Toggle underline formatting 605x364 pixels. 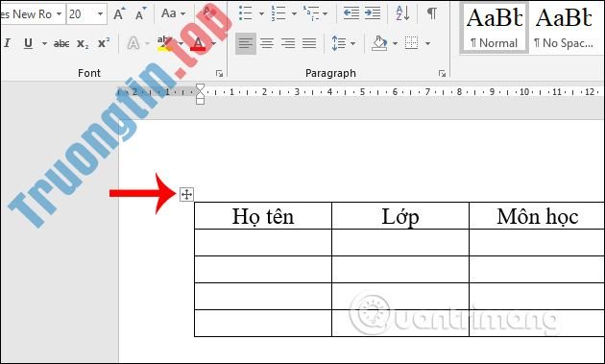(x=28, y=43)
